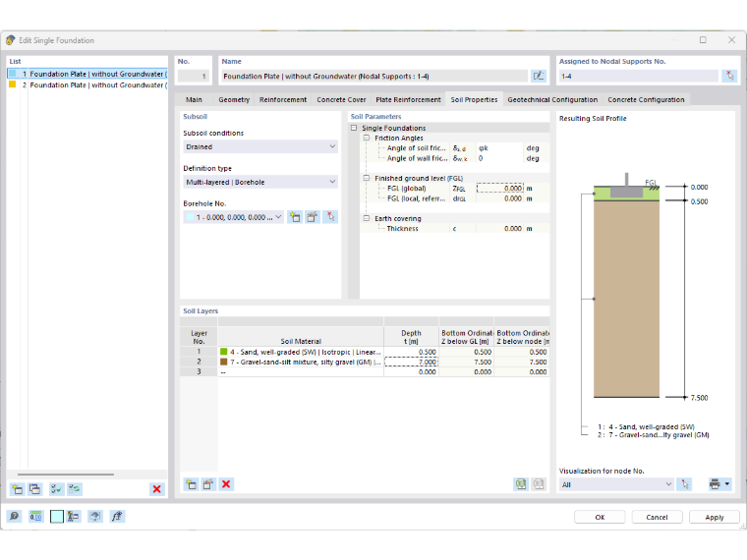Open the print options dropdown arrow
The image size is (747, 560).
click(x=727, y=484)
